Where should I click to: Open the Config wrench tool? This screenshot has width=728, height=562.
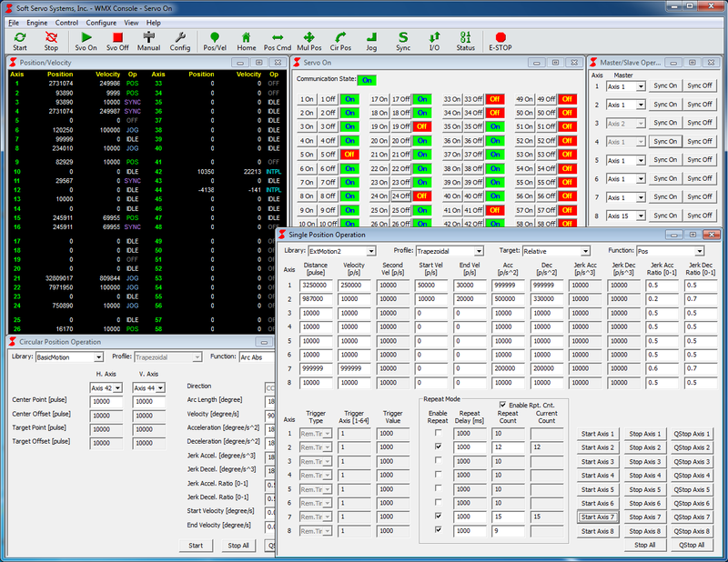(179, 41)
